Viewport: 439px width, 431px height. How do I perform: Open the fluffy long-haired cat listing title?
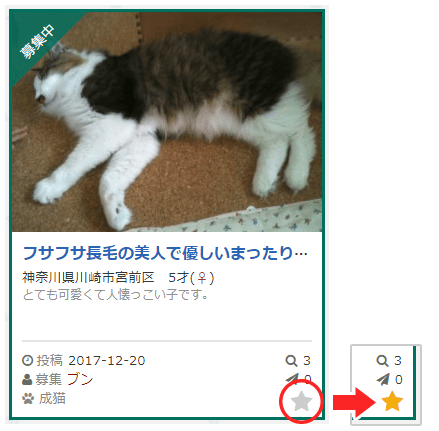(x=165, y=253)
